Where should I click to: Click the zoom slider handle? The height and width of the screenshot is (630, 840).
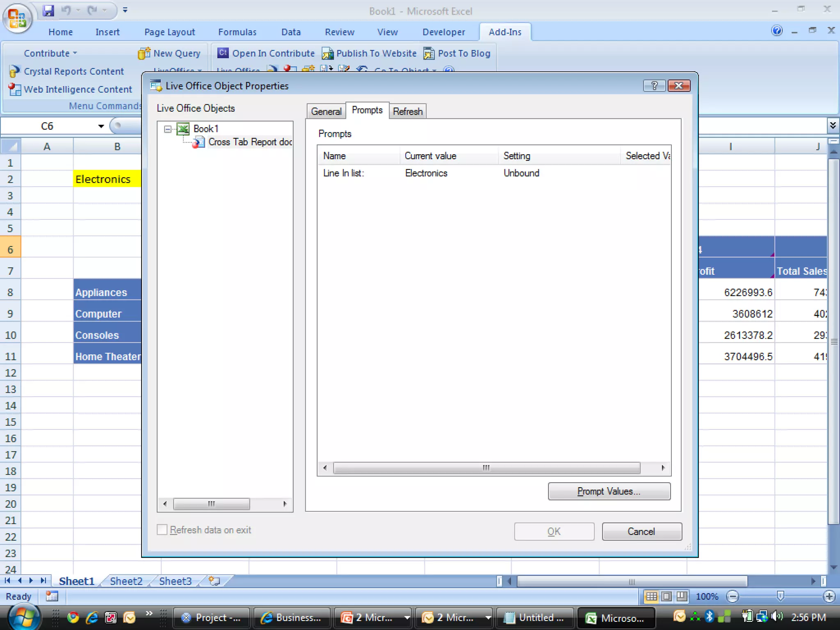[x=781, y=596]
